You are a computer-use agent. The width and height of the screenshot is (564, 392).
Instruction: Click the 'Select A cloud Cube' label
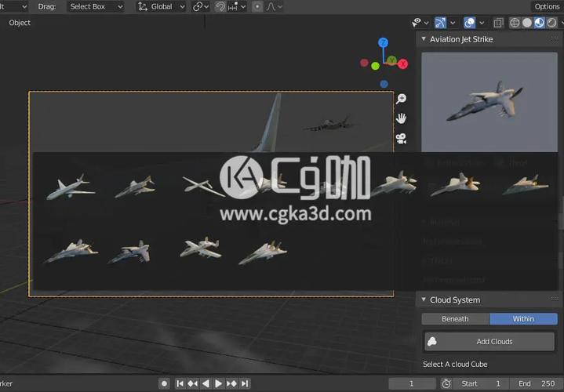tap(455, 364)
